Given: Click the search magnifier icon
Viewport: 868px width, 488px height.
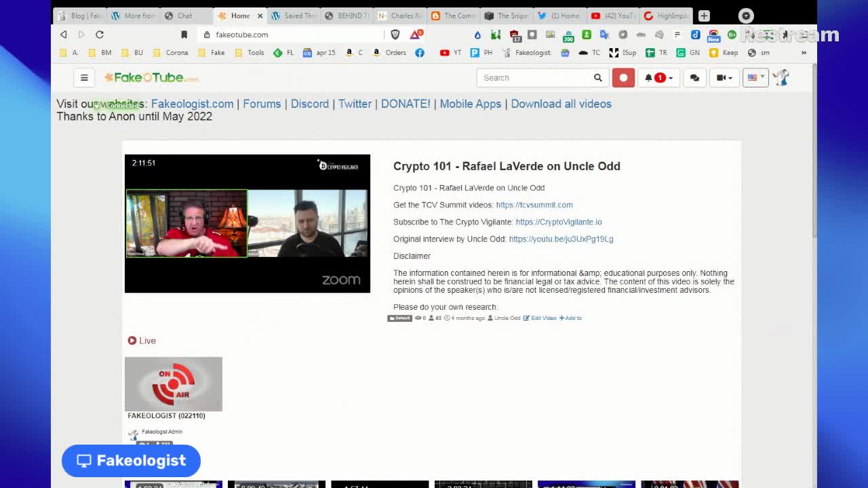Looking at the screenshot, I should pyautogui.click(x=597, y=78).
